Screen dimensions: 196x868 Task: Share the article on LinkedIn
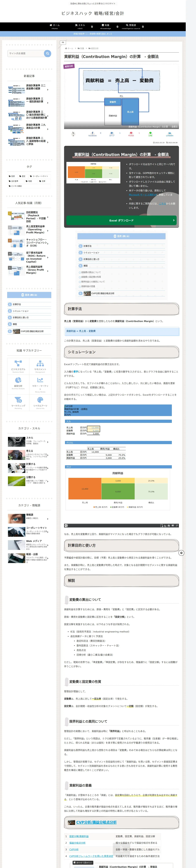coord(170,134)
